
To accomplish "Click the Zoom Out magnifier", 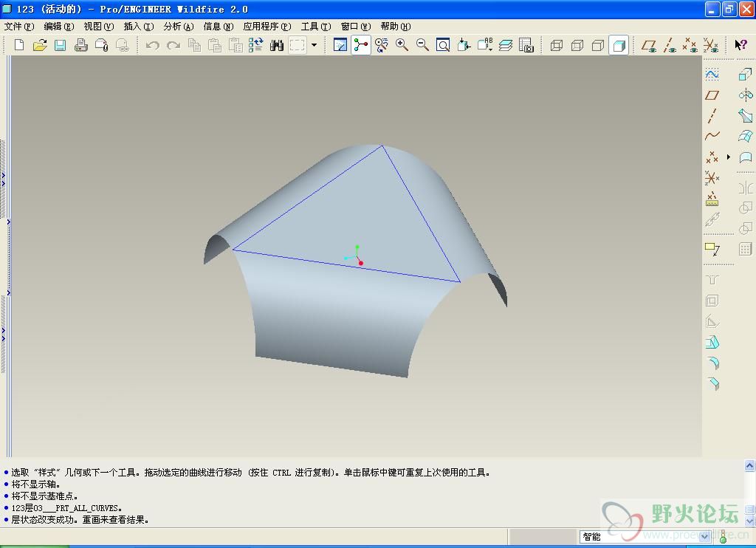I will coord(422,45).
